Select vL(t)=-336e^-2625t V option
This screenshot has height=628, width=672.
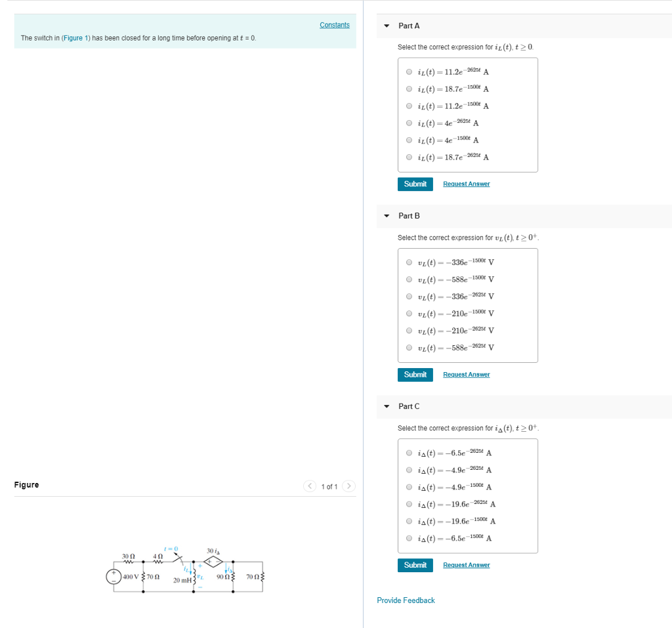409,297
